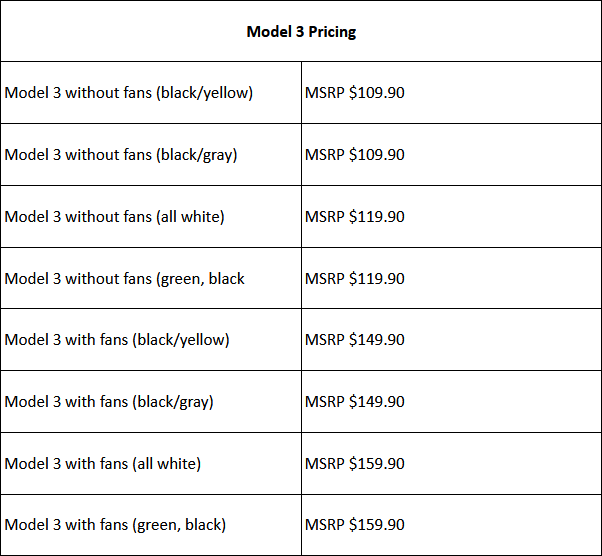Click MSRP $119.90 in the all white row
The image size is (602, 556).
click(x=452, y=217)
